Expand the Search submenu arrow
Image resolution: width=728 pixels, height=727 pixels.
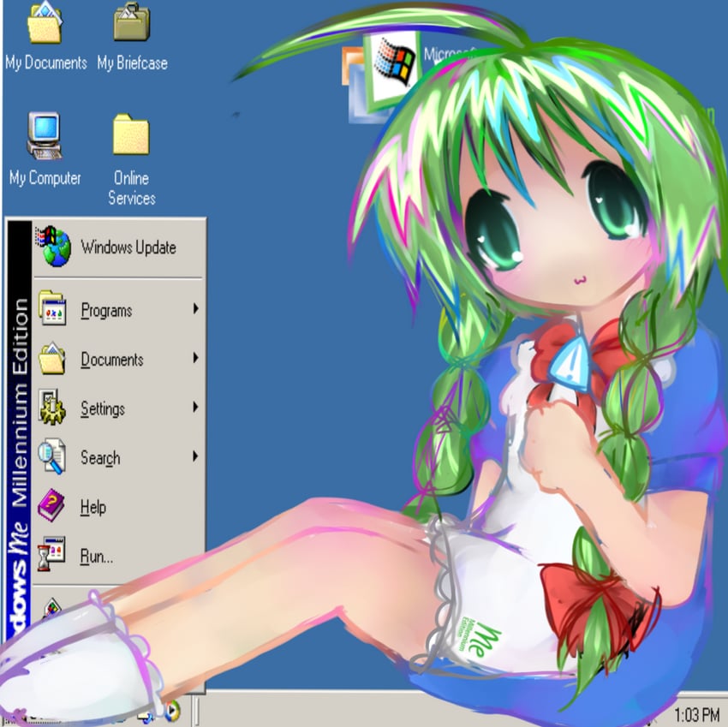point(195,456)
